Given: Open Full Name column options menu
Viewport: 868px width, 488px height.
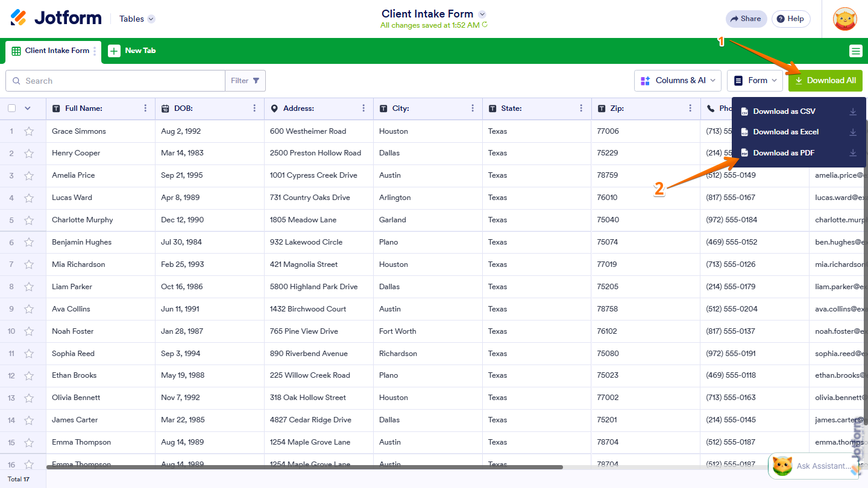Looking at the screenshot, I should pyautogui.click(x=145, y=108).
